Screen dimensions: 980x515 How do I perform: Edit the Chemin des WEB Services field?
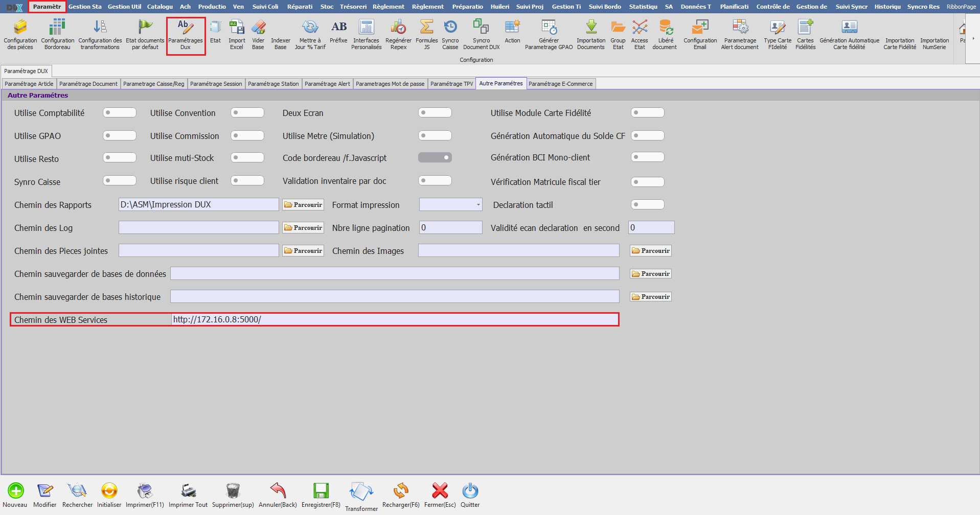(394, 319)
